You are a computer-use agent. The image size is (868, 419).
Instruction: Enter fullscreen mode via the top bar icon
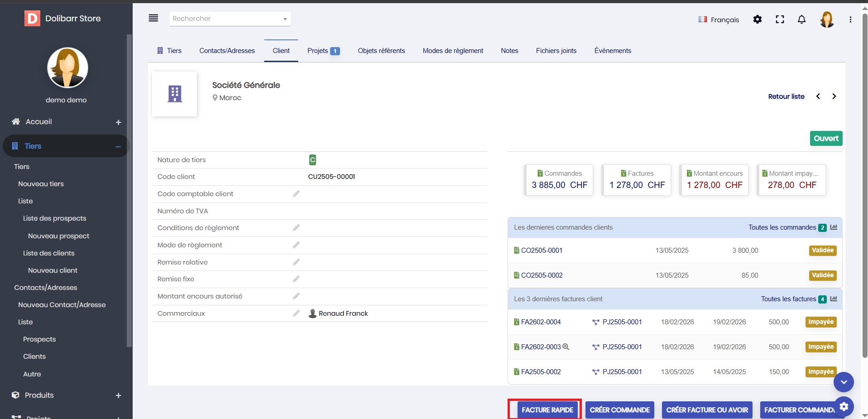point(780,19)
